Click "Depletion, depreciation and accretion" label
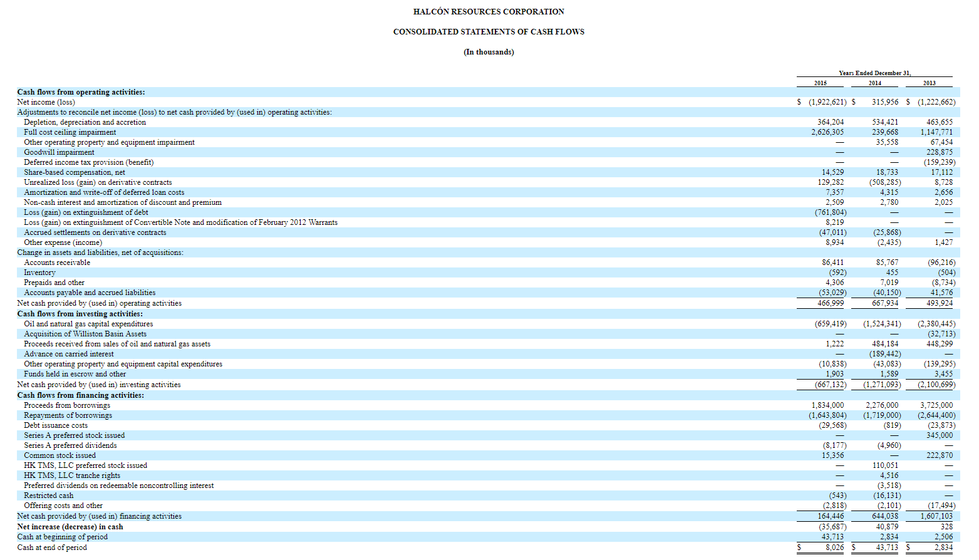 point(85,122)
